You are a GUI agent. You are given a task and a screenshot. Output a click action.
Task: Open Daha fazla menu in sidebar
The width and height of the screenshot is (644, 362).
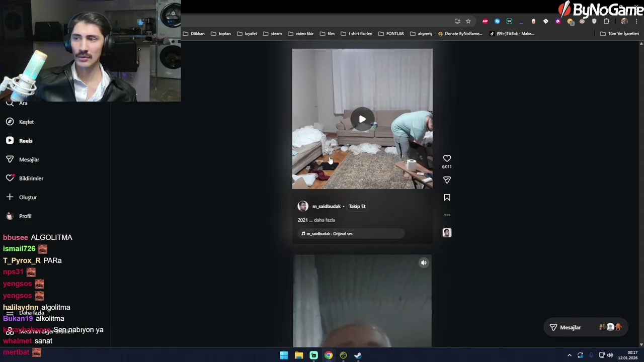(x=25, y=313)
